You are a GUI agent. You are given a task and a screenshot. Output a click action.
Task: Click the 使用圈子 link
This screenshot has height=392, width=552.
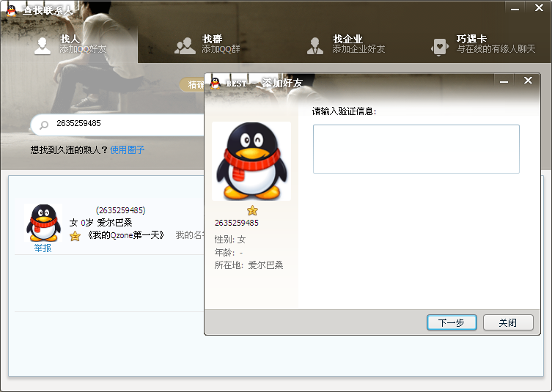128,150
